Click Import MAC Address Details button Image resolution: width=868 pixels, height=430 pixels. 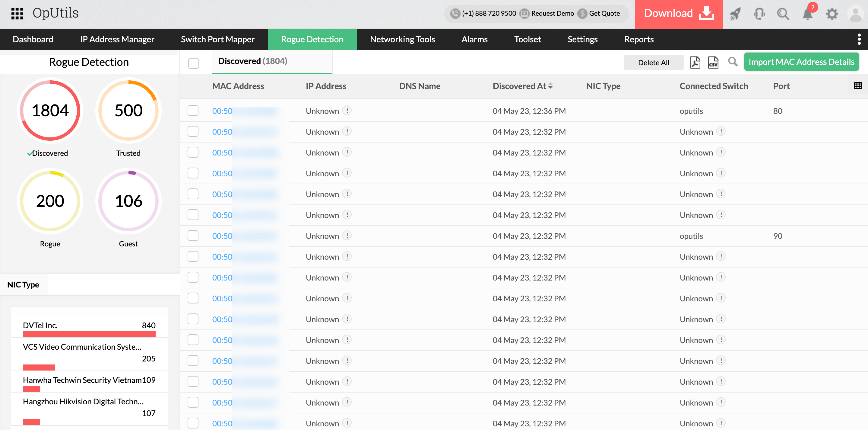(801, 62)
